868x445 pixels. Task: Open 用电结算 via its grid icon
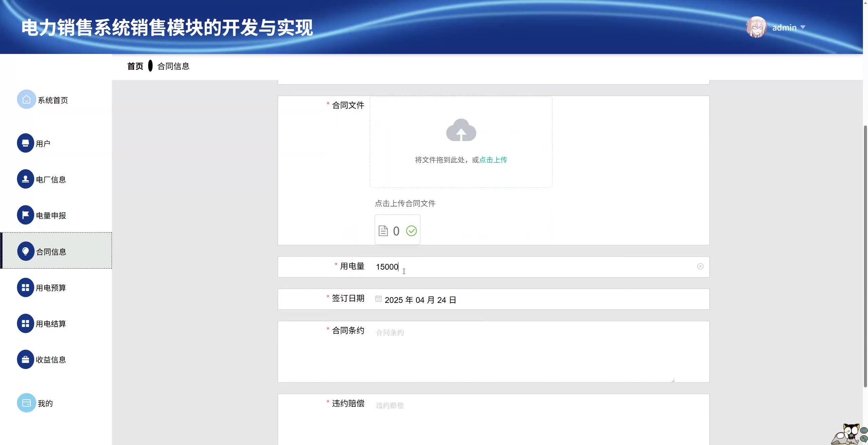25,324
